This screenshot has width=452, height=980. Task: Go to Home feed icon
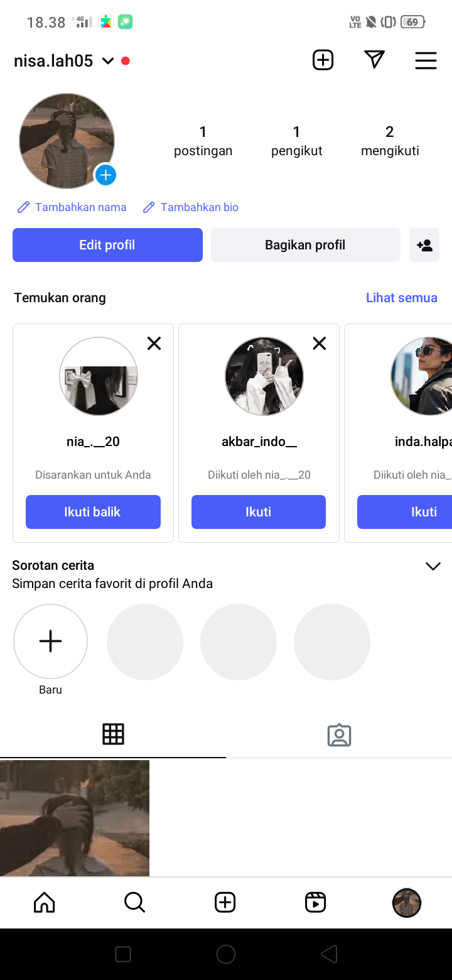point(44,903)
